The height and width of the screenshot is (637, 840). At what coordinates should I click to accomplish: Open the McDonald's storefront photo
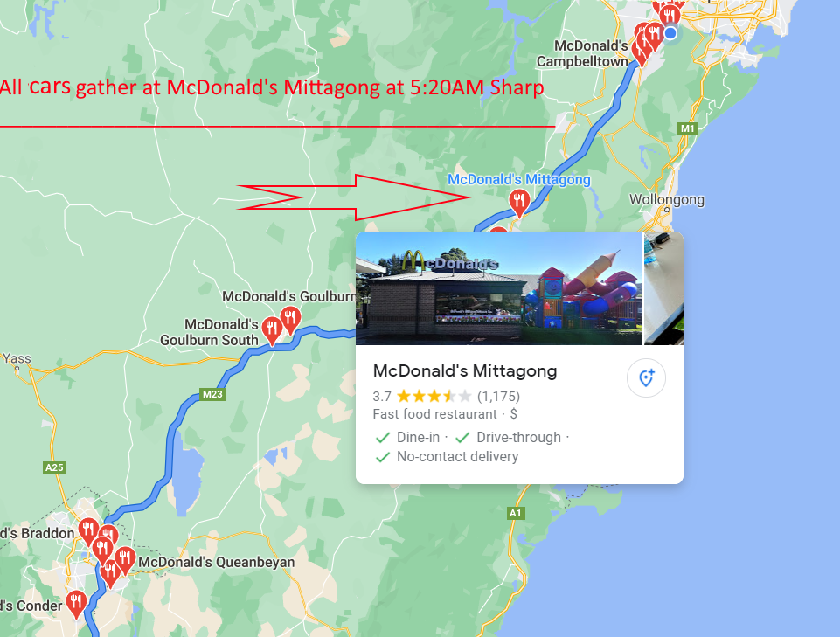(x=498, y=288)
